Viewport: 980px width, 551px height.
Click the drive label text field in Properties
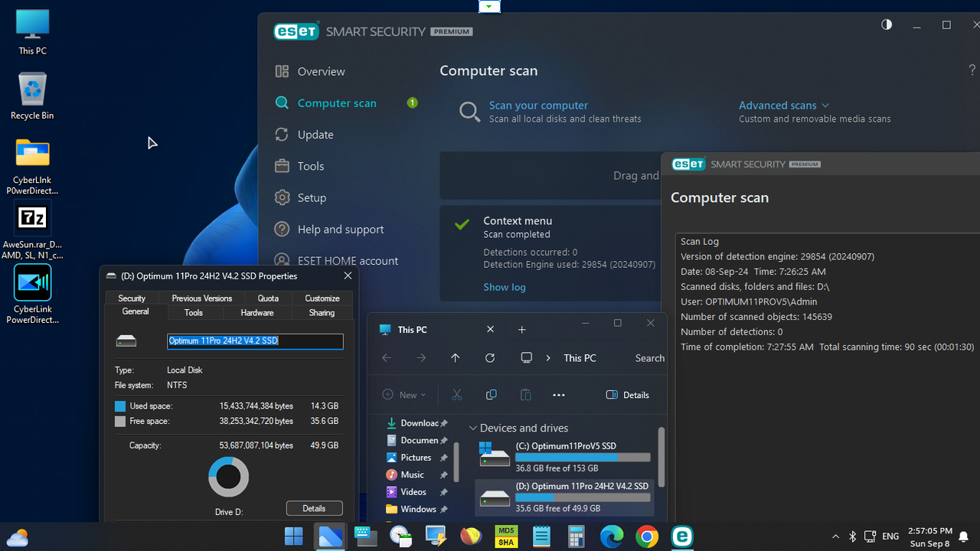255,341
